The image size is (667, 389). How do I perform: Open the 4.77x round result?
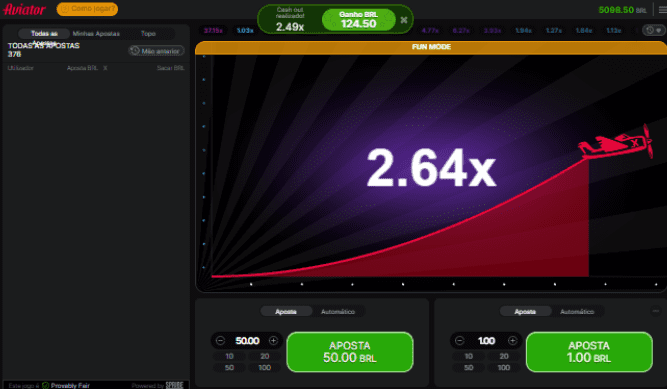click(x=430, y=31)
